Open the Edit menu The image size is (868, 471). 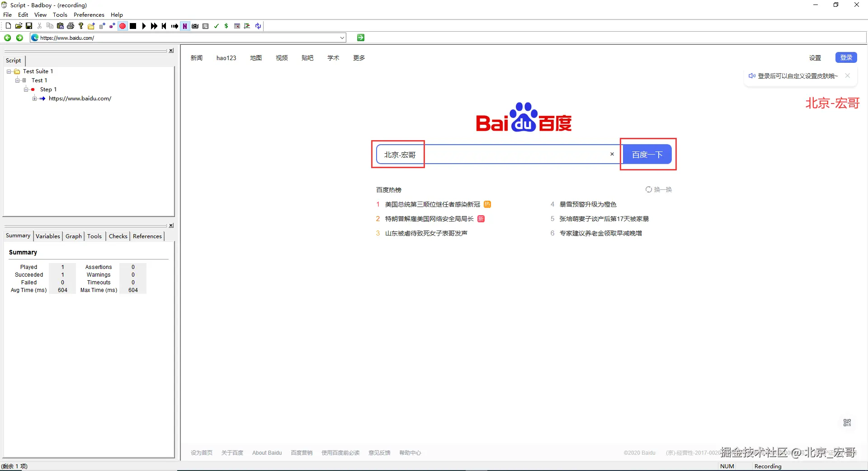(23, 14)
